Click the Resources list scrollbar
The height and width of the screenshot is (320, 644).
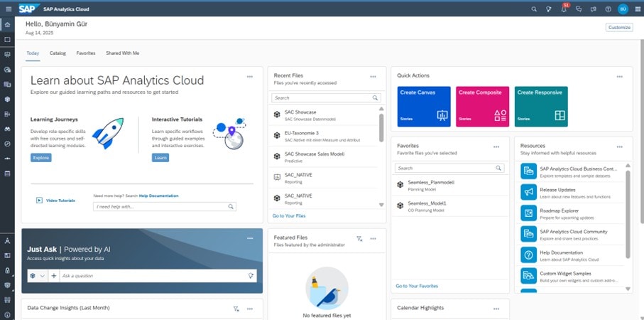tap(627, 213)
